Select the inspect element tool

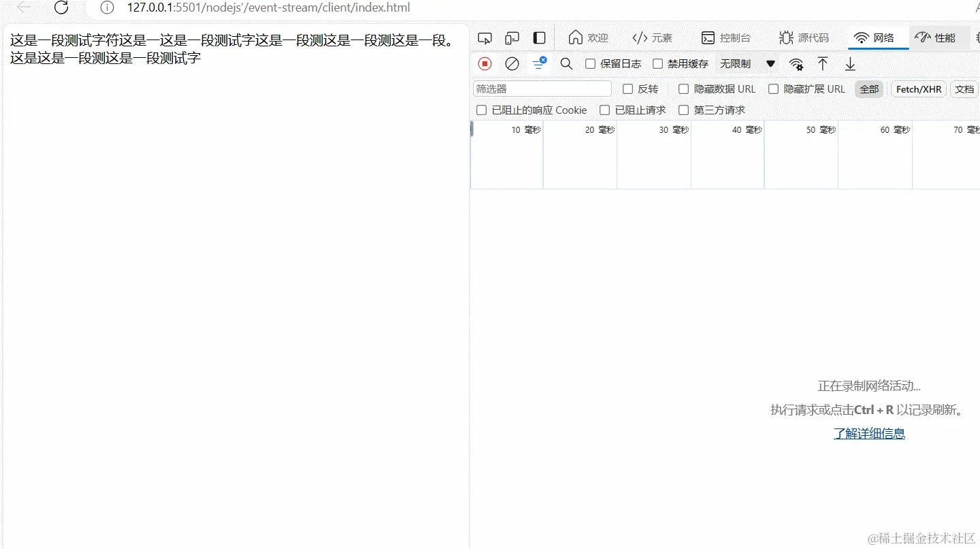pyautogui.click(x=485, y=37)
